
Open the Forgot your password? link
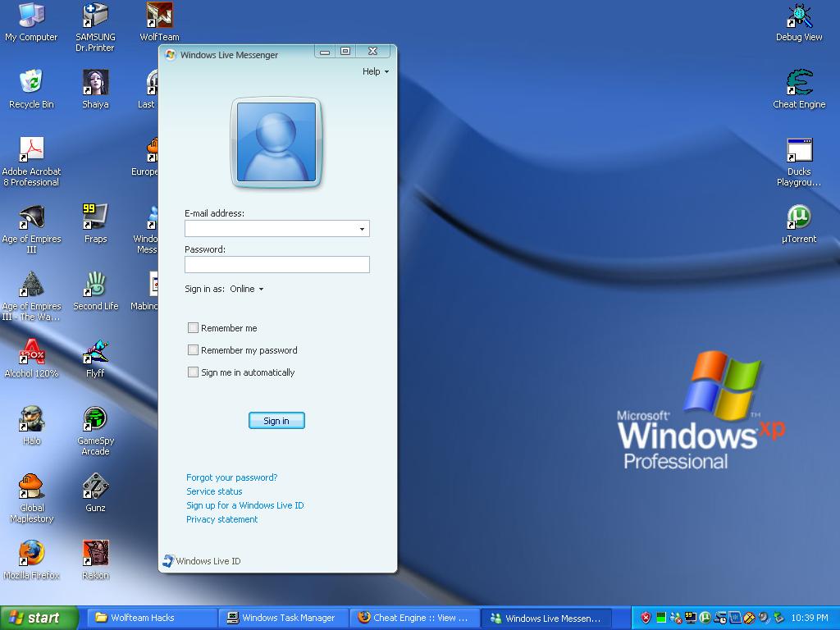(x=231, y=477)
